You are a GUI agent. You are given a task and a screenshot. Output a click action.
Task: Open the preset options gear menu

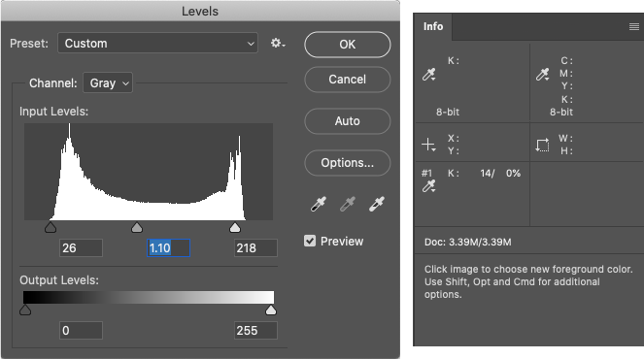pyautogui.click(x=278, y=43)
